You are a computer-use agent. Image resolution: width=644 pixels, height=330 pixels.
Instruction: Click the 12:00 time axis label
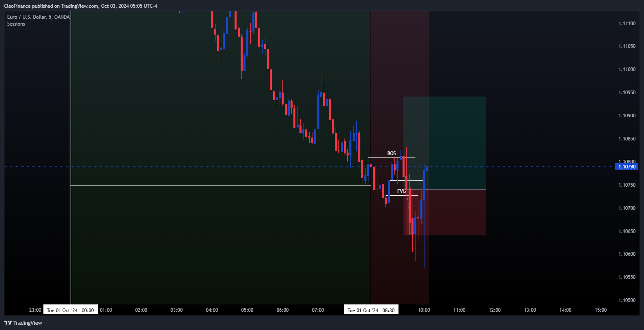495,310
